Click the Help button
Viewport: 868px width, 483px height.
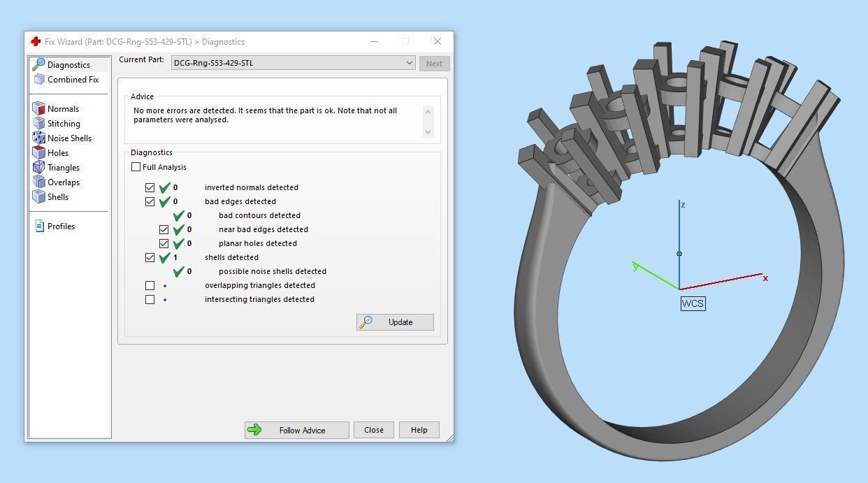[x=419, y=430]
